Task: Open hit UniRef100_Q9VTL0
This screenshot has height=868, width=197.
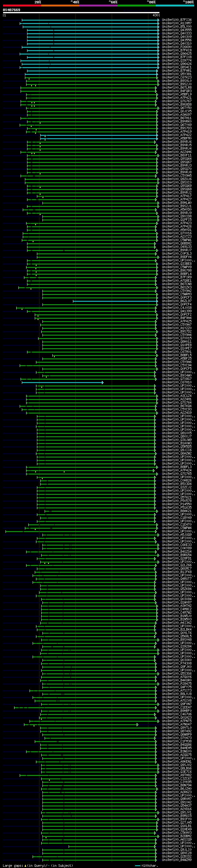Action: pos(177,728)
